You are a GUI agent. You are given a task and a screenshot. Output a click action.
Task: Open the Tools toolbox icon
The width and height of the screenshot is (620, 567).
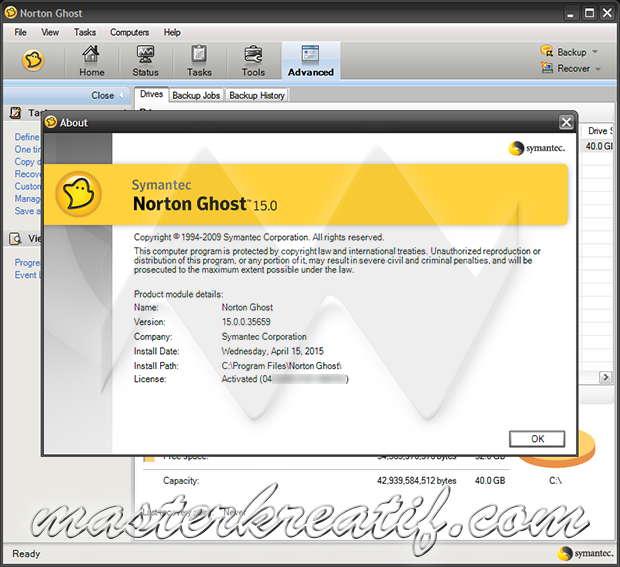pos(253,54)
